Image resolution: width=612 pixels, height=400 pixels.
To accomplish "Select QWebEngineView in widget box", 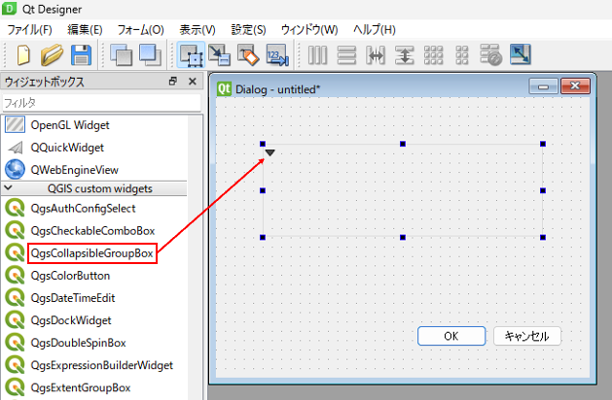I will [74, 170].
